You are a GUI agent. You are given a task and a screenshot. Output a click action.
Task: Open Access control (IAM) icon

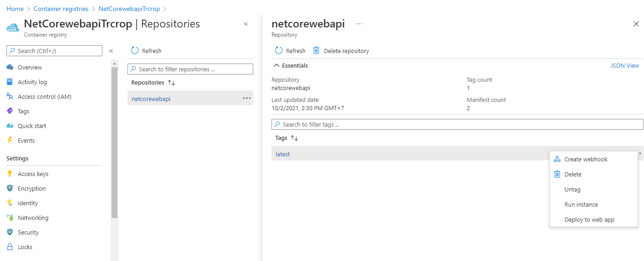[10, 96]
